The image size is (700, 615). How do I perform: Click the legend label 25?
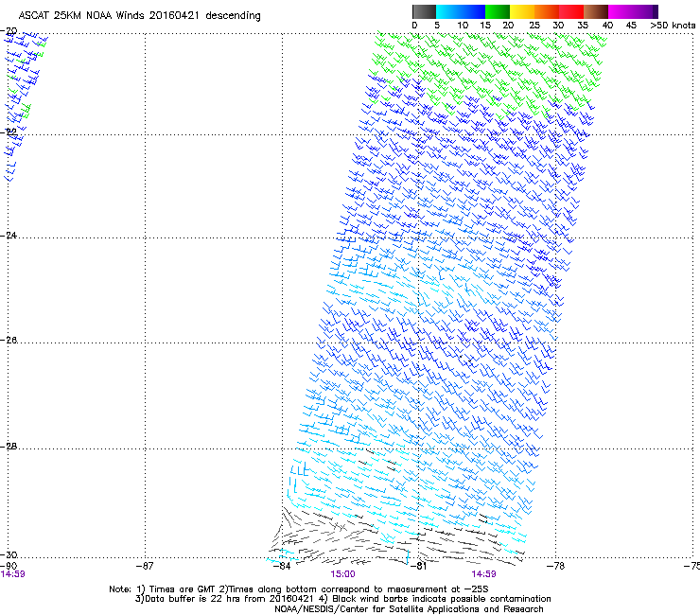pyautogui.click(x=534, y=26)
